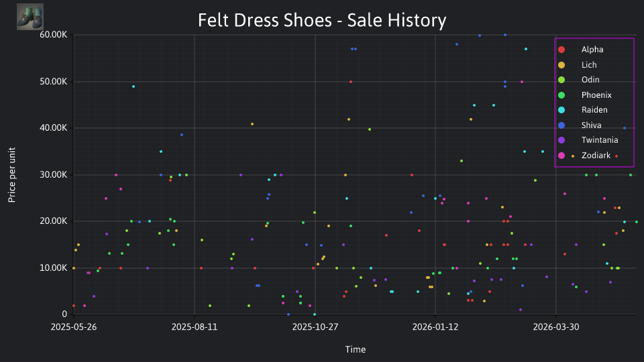
Task: Click the 60.00K price axis label
Action: pyautogui.click(x=54, y=35)
